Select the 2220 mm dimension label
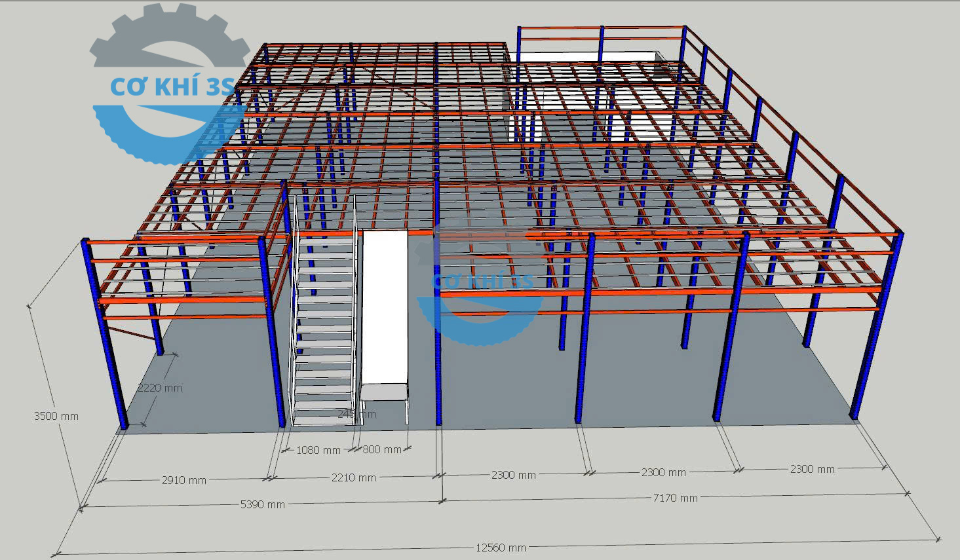 [x=160, y=388]
